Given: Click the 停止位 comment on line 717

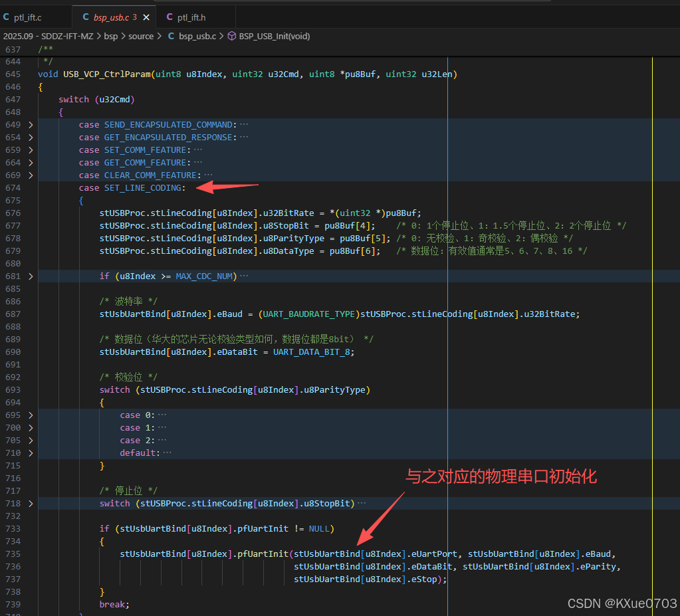Looking at the screenshot, I should pos(128,490).
